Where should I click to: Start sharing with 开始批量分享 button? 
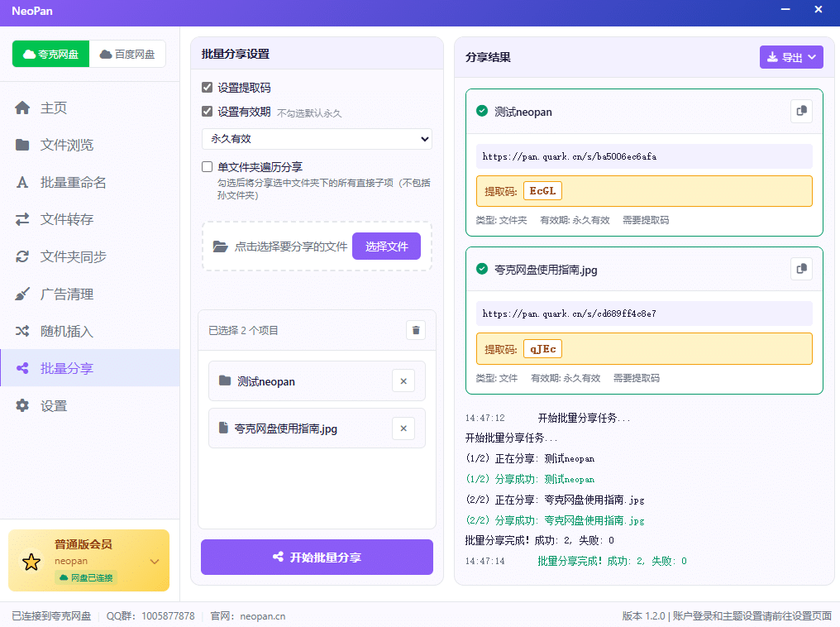317,557
